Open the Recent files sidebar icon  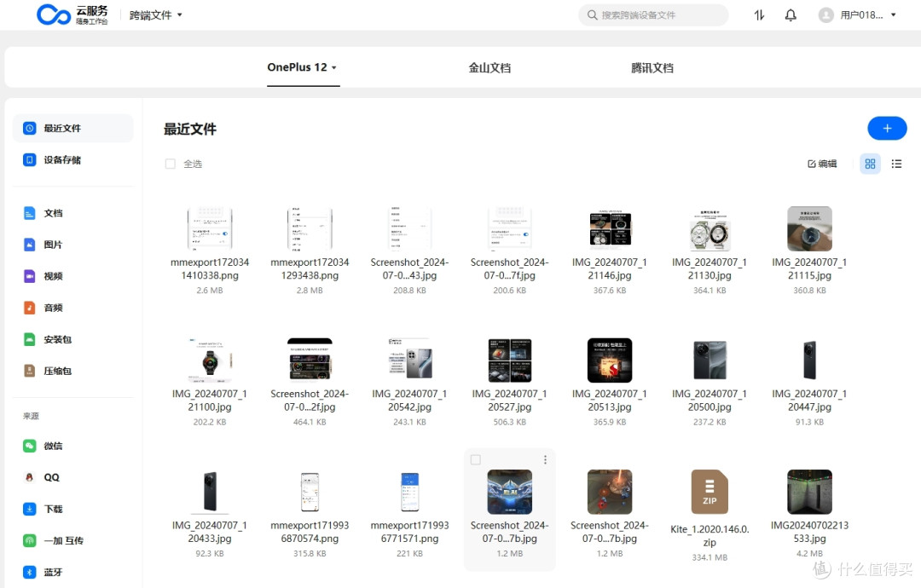[x=29, y=128]
